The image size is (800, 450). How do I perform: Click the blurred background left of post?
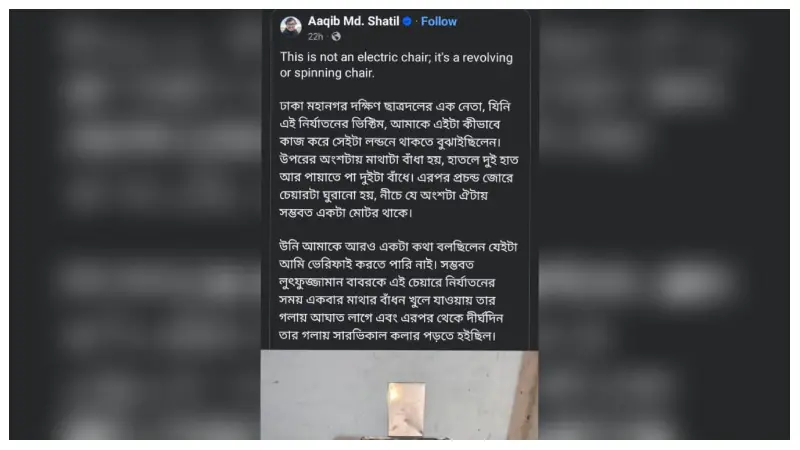coord(135,224)
